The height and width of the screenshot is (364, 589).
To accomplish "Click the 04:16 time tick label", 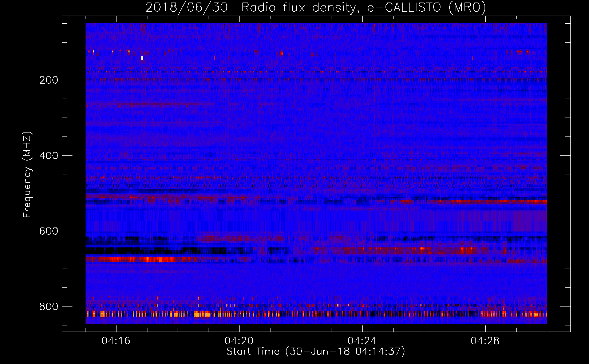I will pos(116,341).
